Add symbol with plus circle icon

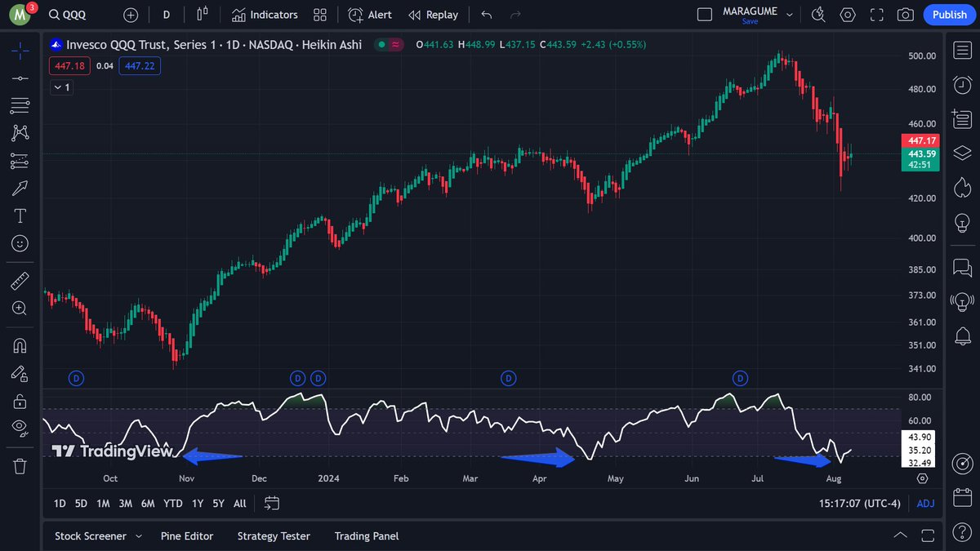point(131,15)
